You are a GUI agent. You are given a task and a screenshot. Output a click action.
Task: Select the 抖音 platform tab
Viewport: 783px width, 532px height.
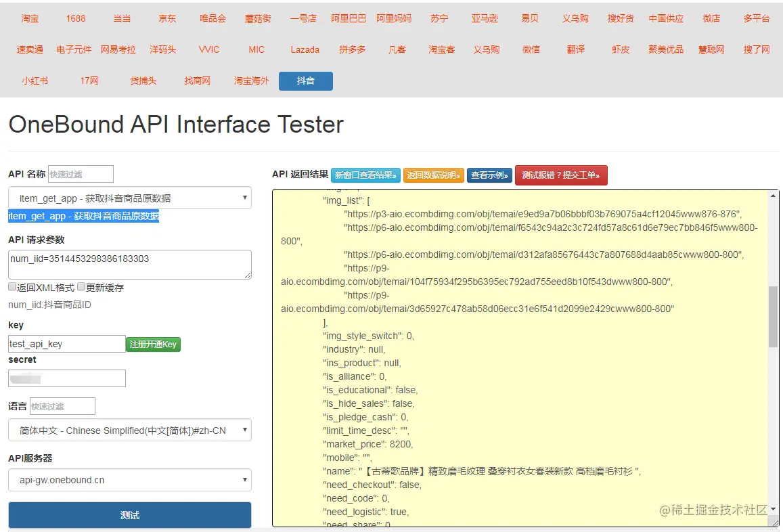click(x=306, y=81)
